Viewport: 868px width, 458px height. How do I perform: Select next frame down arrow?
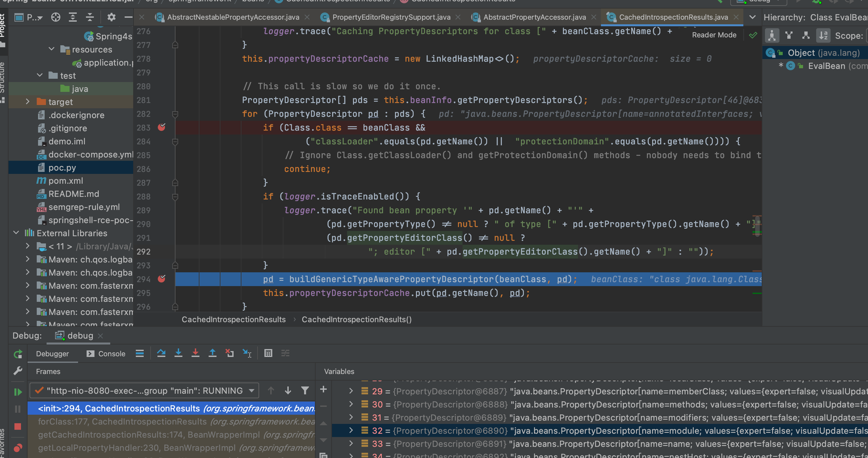point(288,391)
